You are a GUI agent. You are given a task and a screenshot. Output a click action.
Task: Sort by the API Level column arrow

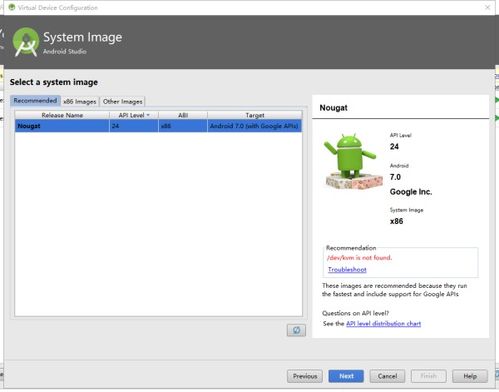point(148,115)
